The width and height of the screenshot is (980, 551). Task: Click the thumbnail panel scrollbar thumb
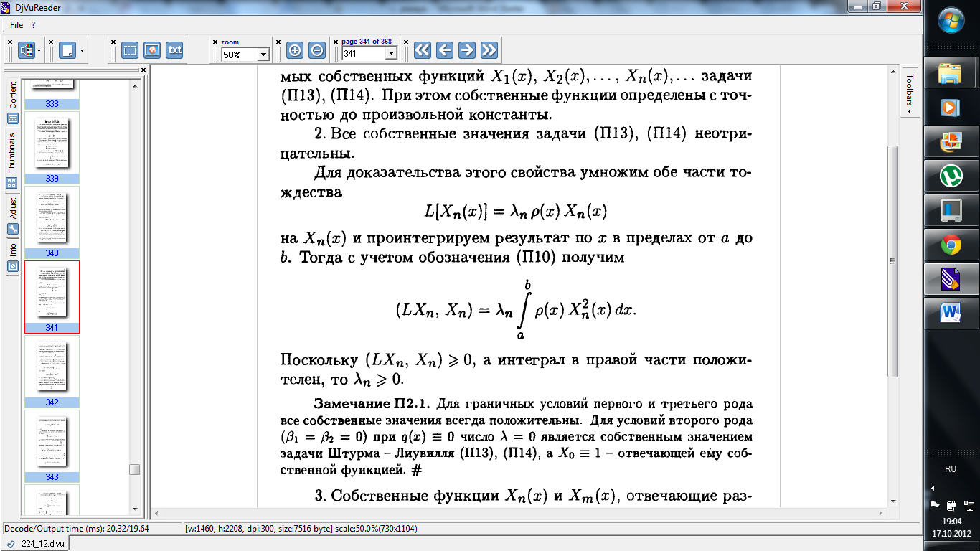click(x=134, y=470)
